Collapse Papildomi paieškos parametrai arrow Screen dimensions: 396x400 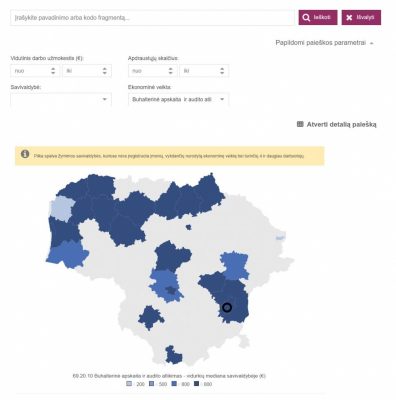pos(372,43)
